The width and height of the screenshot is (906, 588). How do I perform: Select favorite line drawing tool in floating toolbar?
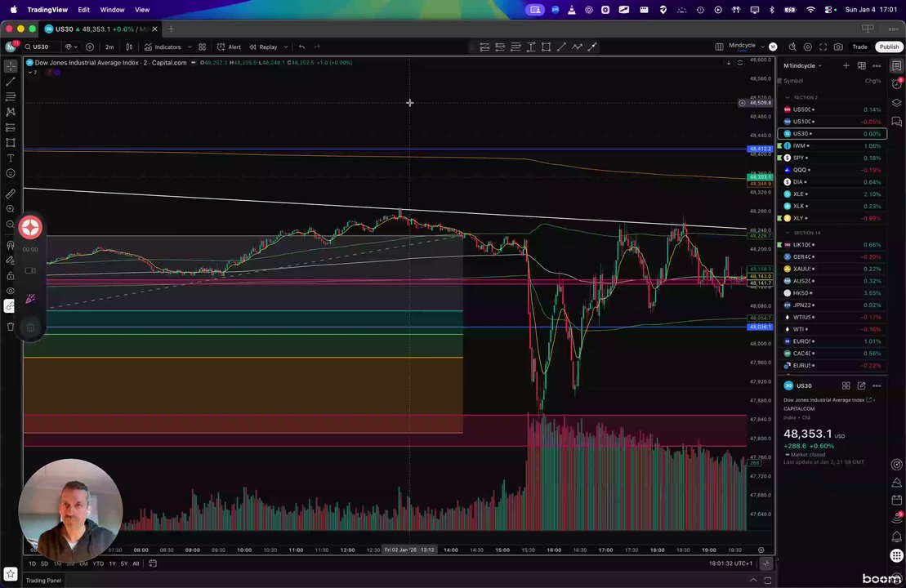561,47
